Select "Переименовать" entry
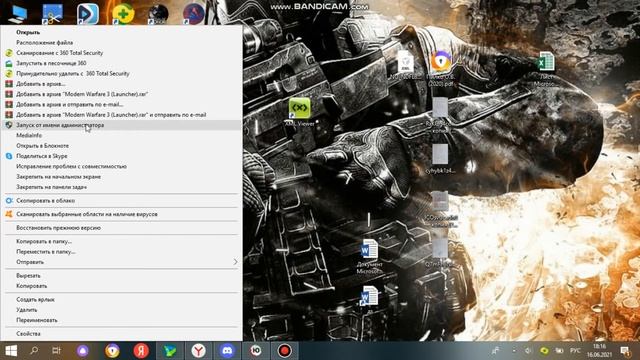The width and height of the screenshot is (640, 360). [x=37, y=320]
